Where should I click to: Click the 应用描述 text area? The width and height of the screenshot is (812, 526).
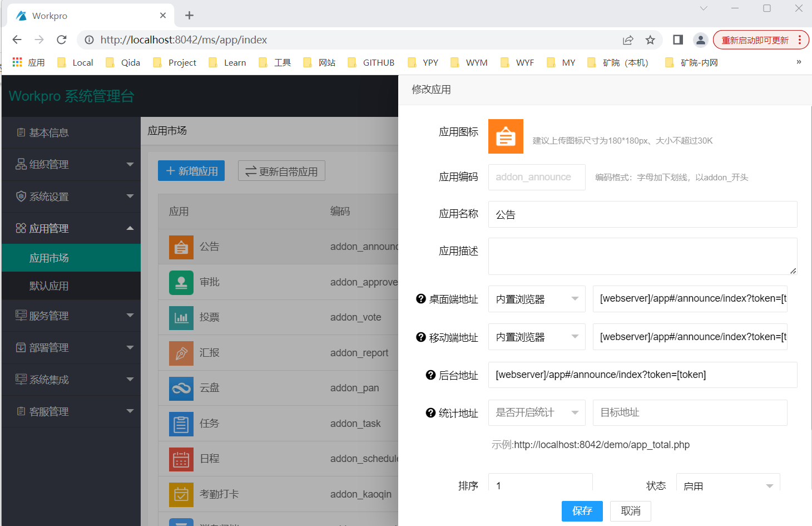click(x=642, y=256)
